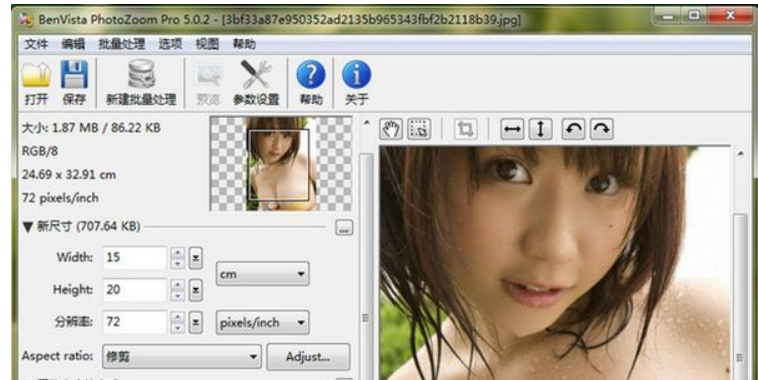Open the Height presets arrow button
This screenshot has width=758, height=380.
click(195, 290)
